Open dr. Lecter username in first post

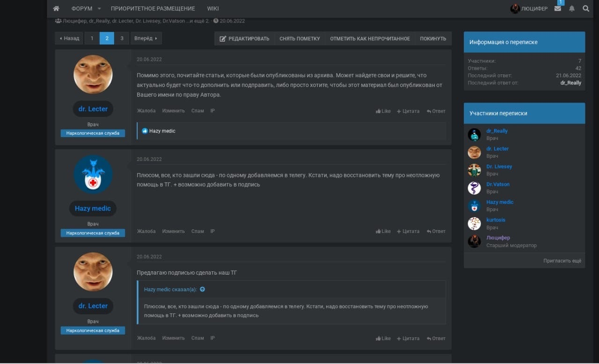(x=93, y=109)
